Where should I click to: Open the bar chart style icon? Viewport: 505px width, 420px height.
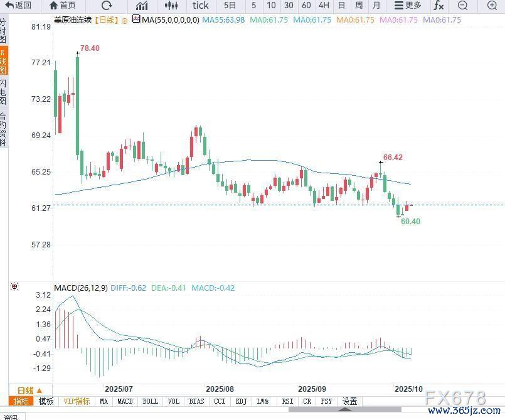(142, 6)
